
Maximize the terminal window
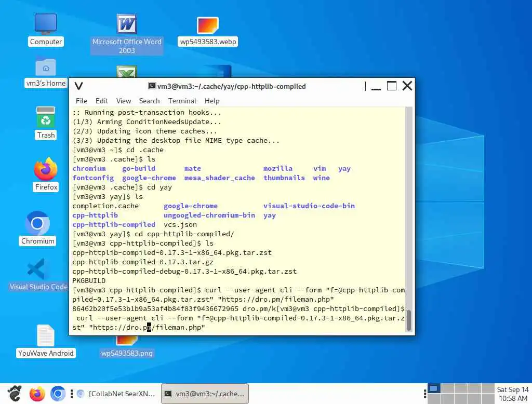392,86
